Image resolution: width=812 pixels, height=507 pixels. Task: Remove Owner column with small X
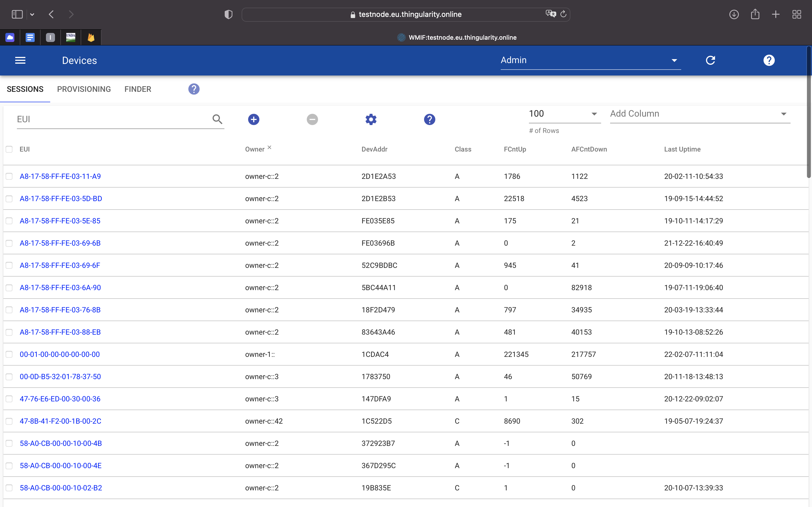270,147
